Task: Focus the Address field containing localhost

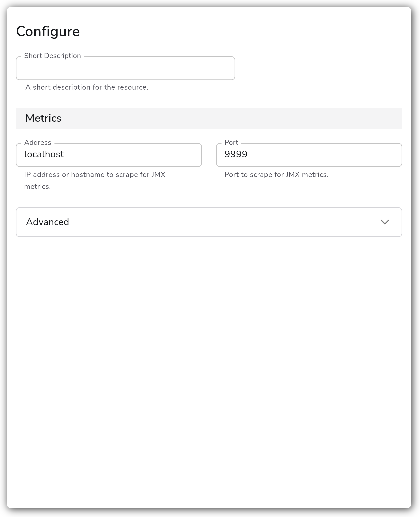Action: 109,155
